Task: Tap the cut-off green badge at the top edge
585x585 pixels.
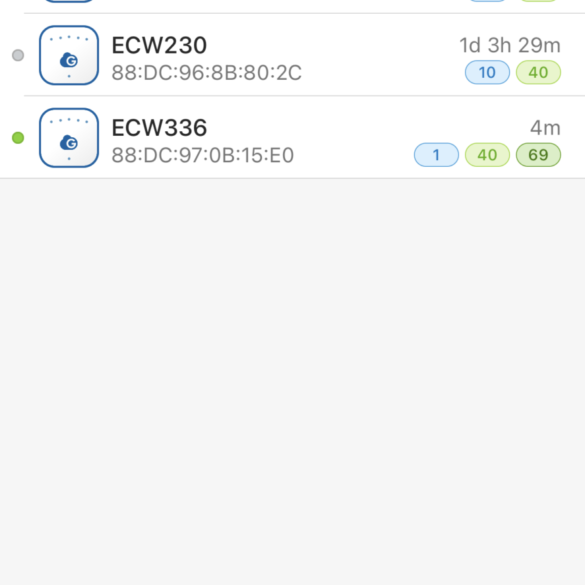Action: coord(538,1)
